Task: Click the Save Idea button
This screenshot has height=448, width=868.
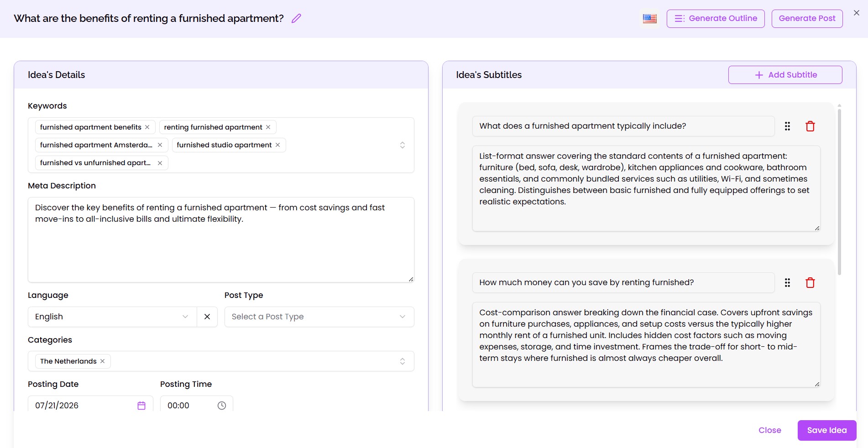Action: tap(827, 430)
